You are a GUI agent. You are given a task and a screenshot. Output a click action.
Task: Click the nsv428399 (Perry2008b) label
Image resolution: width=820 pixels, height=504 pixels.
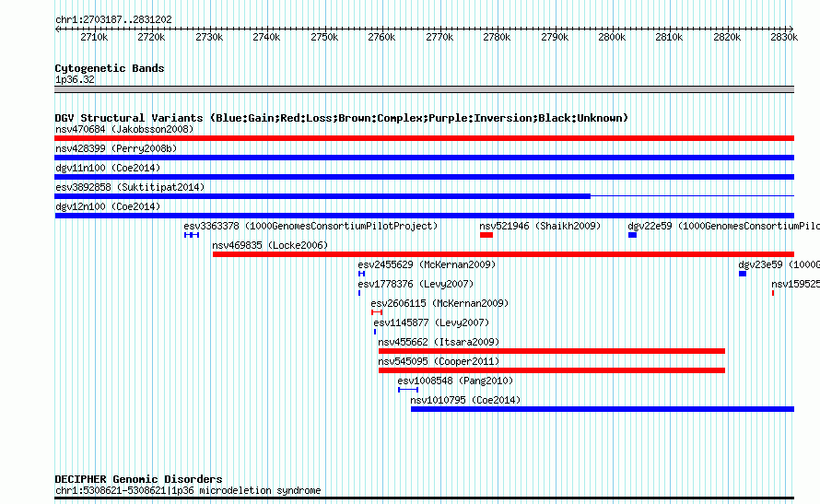tap(116, 148)
